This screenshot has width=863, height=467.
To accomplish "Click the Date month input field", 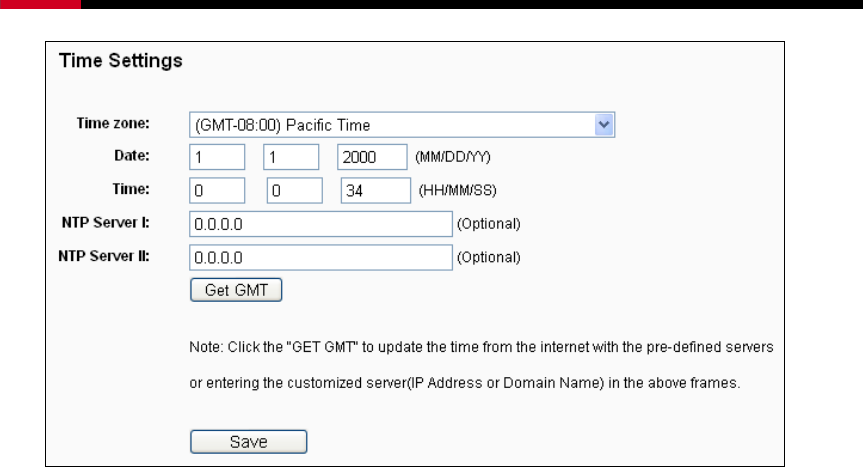I will (217, 157).
